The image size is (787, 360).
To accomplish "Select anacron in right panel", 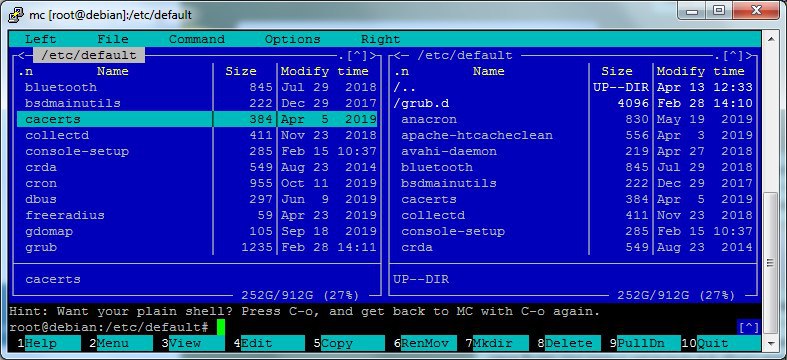I will (x=573, y=119).
